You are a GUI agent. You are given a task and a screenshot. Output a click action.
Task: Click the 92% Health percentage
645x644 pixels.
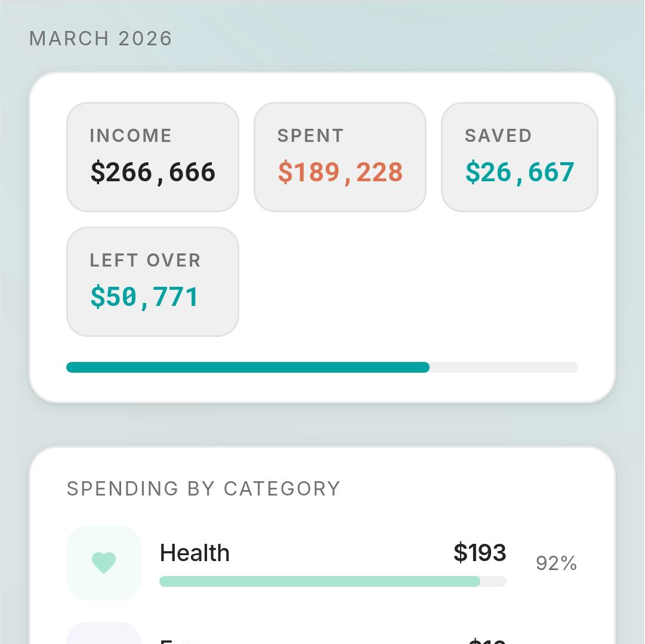coord(556,563)
